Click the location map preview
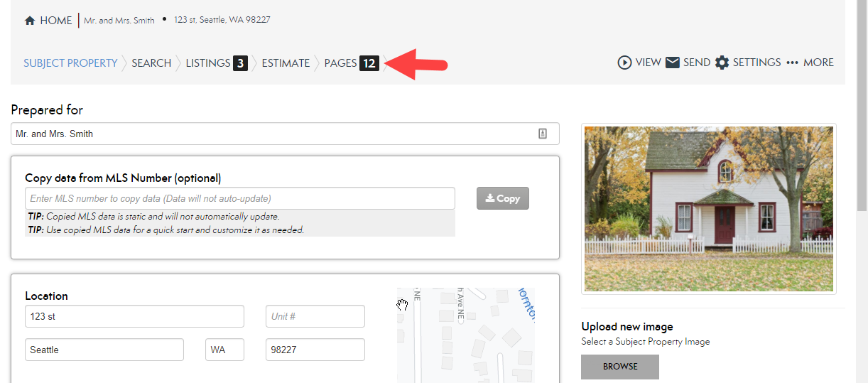This screenshot has height=383, width=868. pyautogui.click(x=465, y=335)
